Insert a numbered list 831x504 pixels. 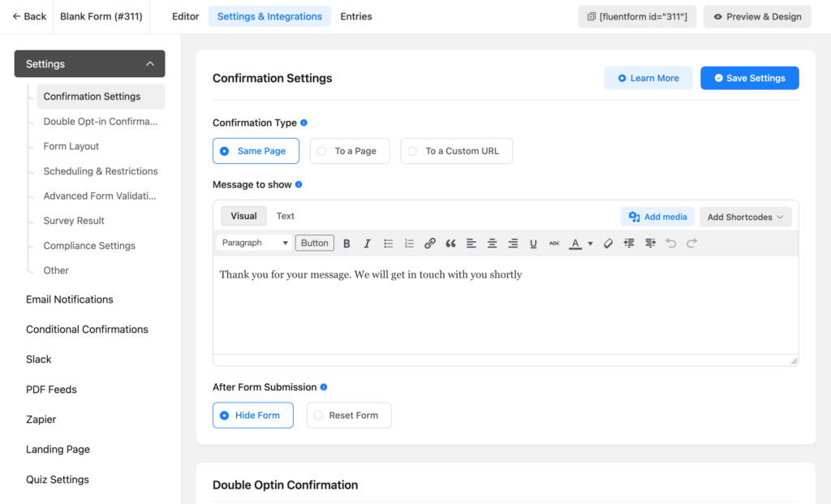point(409,243)
